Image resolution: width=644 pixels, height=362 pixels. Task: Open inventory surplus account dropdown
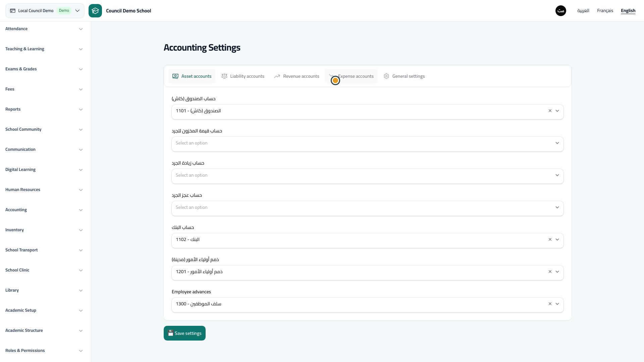click(368, 176)
